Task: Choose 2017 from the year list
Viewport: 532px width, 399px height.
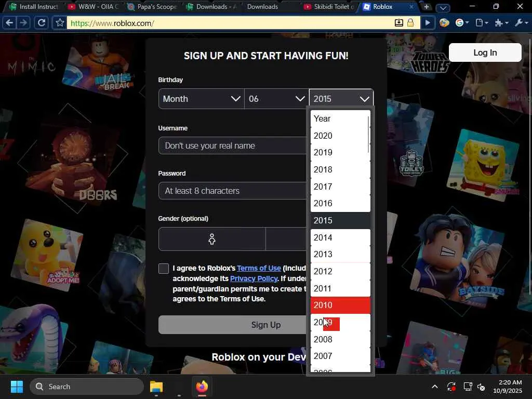Action: pos(340,187)
